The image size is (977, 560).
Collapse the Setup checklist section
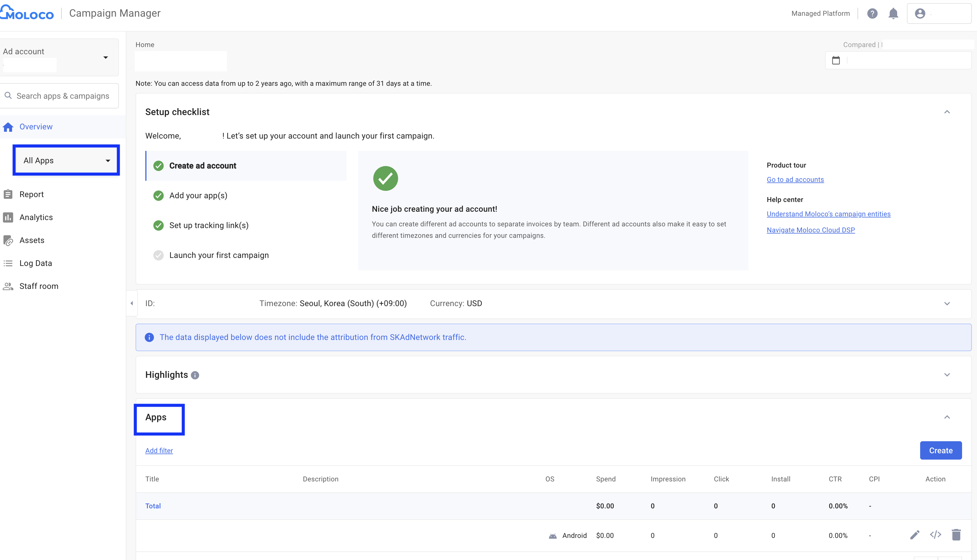947,112
